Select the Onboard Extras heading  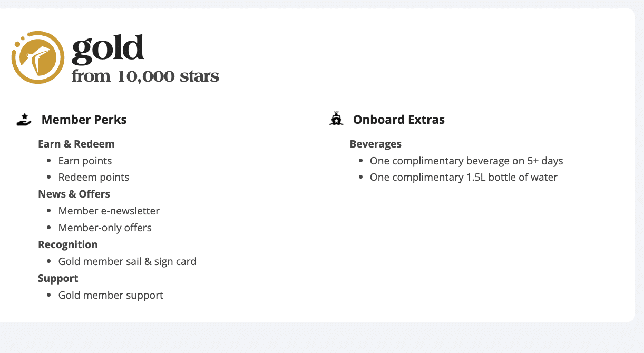399,120
